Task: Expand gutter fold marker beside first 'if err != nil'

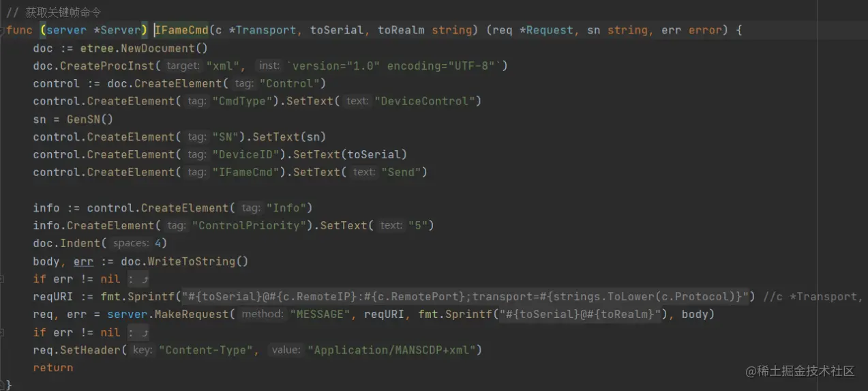Action: click(2, 279)
